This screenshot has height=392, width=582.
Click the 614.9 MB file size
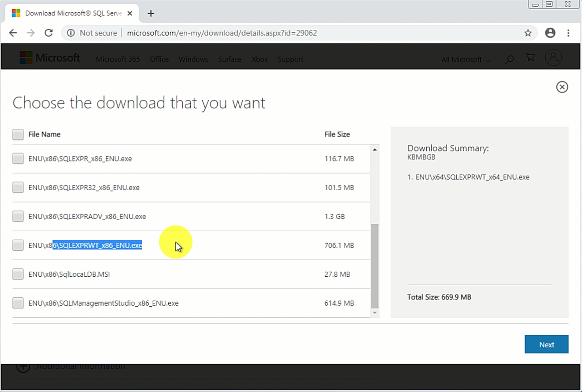click(x=339, y=303)
